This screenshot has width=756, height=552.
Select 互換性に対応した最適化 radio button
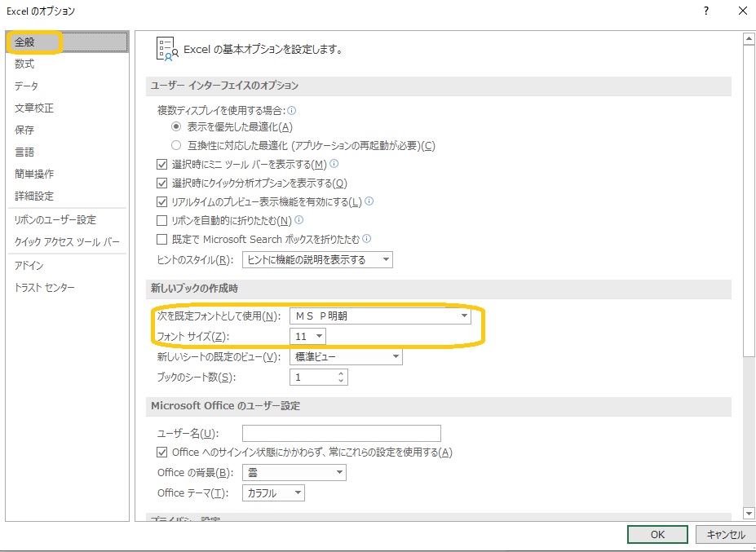coord(175,145)
